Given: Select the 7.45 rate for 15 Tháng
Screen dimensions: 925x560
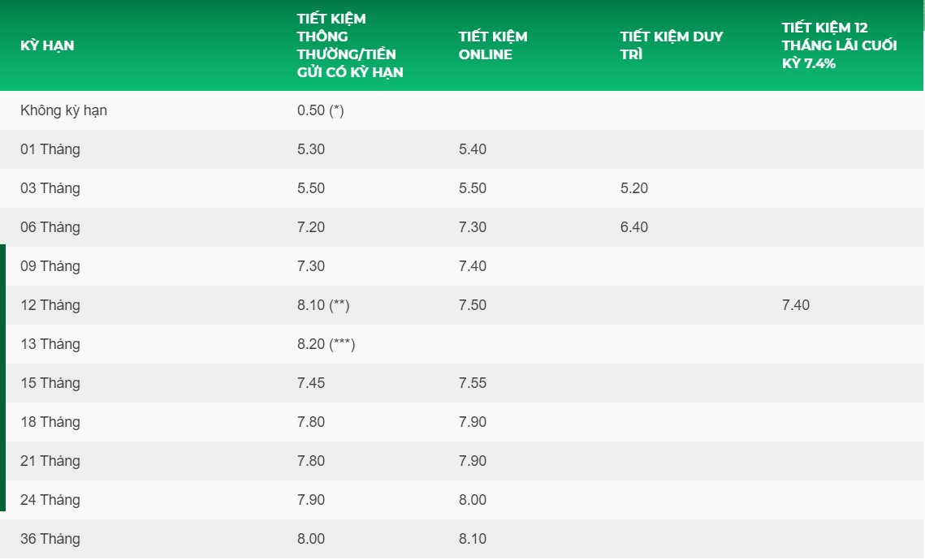Looking at the screenshot, I should click(x=311, y=383).
